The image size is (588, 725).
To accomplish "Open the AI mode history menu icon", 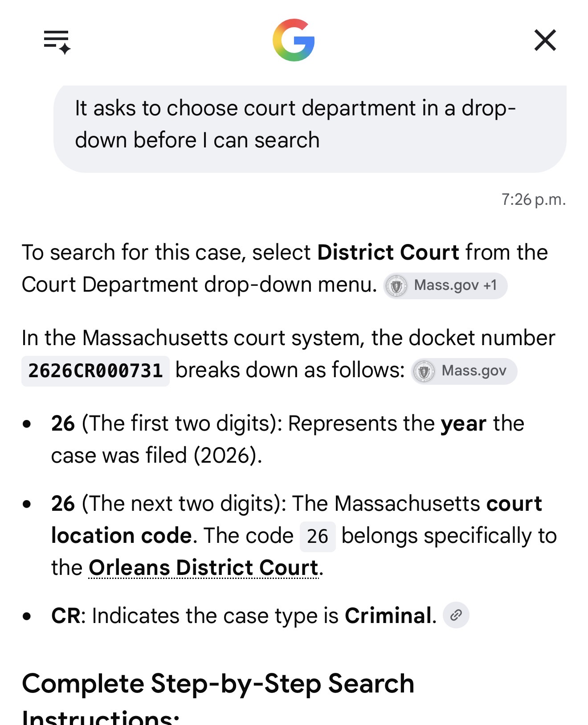I will click(x=57, y=42).
